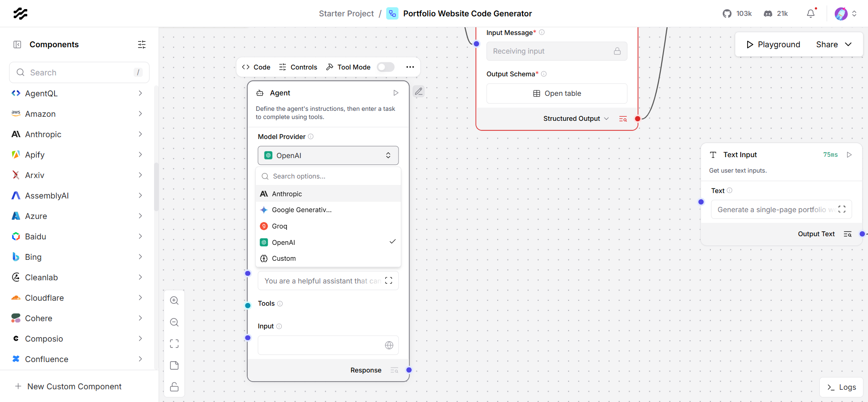Add a sticky note to canvas
The width and height of the screenshot is (868, 402).
coord(175,366)
